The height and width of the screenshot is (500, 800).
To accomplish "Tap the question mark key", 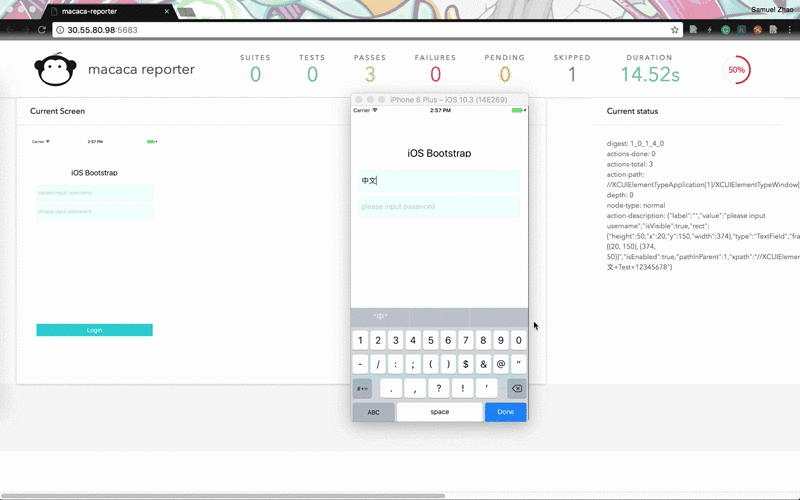I will pyautogui.click(x=439, y=388).
